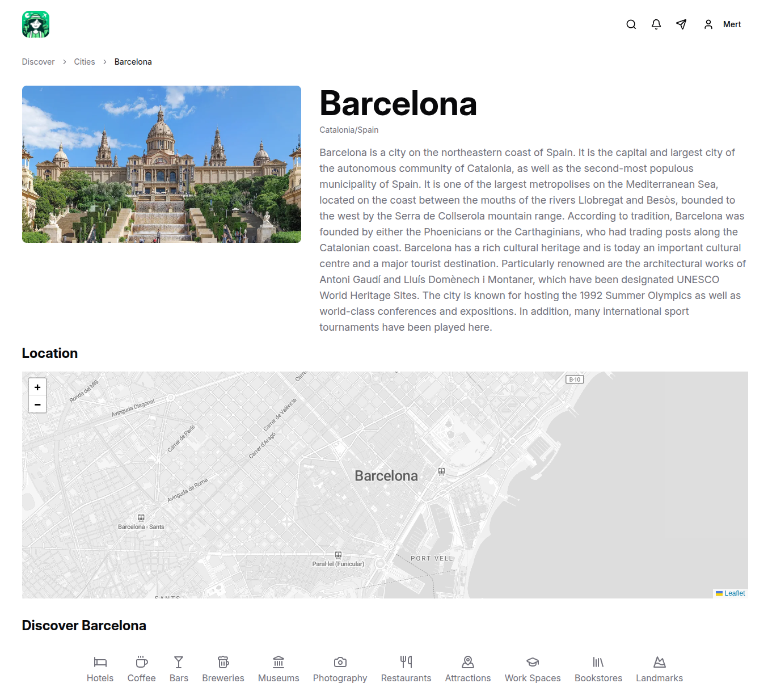Click the Paral·lel Funicular station icon
The width and height of the screenshot is (768, 700).
338,555
